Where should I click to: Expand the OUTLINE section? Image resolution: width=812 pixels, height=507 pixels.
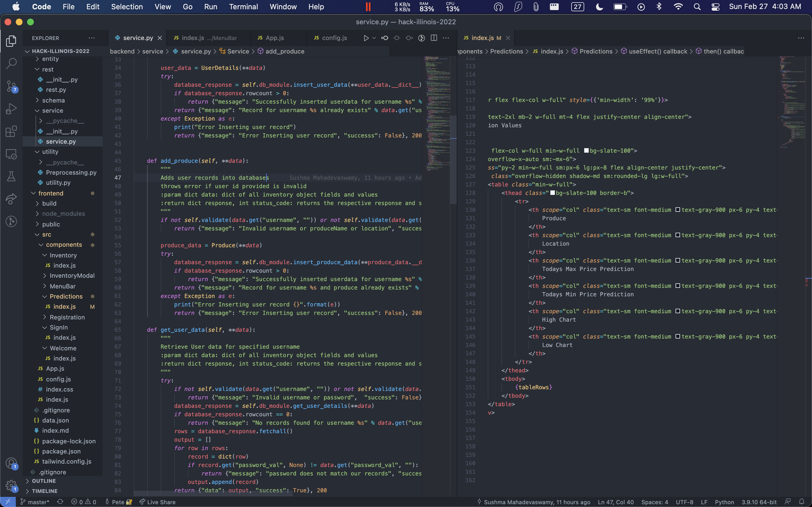click(44, 481)
